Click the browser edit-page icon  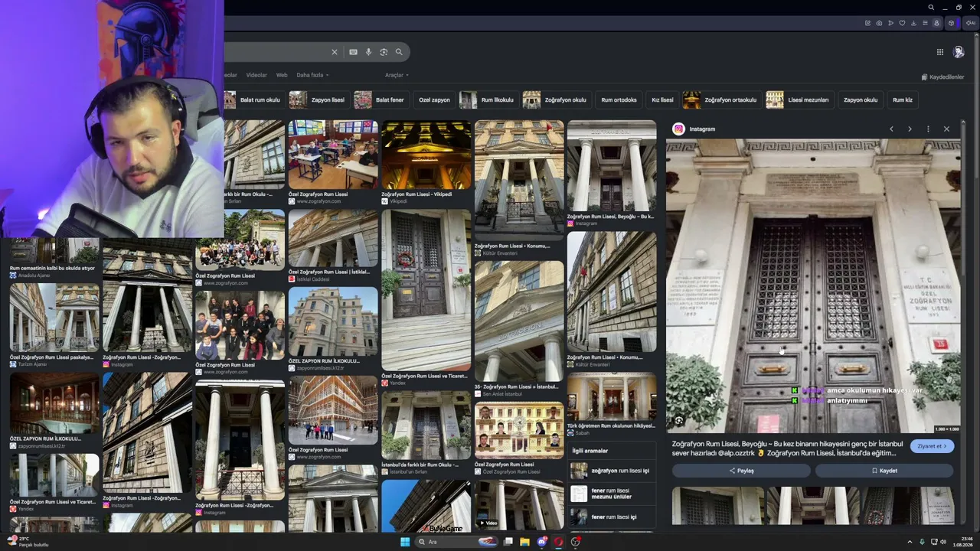click(x=867, y=23)
